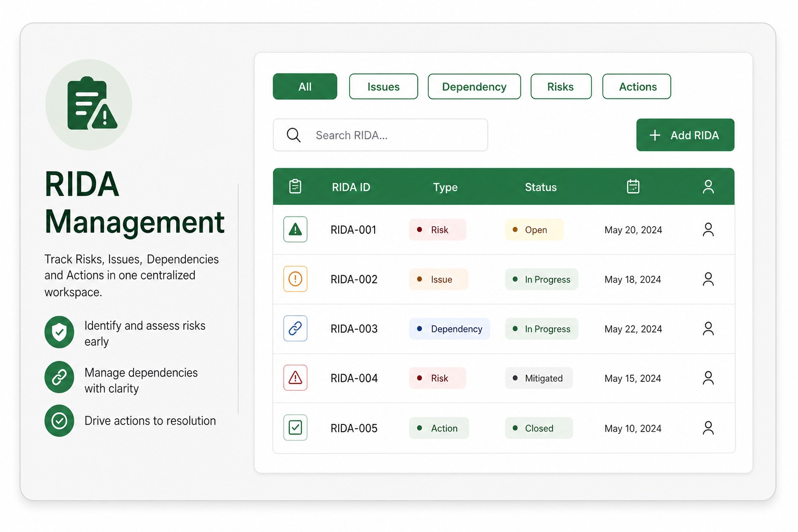Click the action checkbox icon for RIDA-005
The height and width of the screenshot is (532, 798).
pyautogui.click(x=295, y=428)
